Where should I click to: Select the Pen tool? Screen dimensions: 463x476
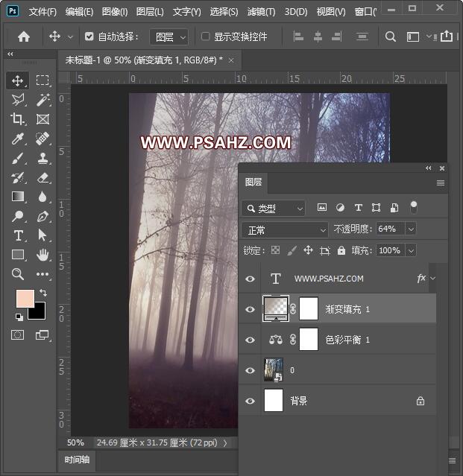click(42, 216)
